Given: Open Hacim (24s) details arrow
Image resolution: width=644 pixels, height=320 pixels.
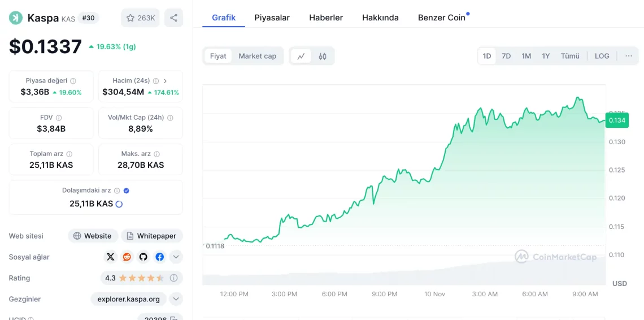Looking at the screenshot, I should tap(165, 81).
